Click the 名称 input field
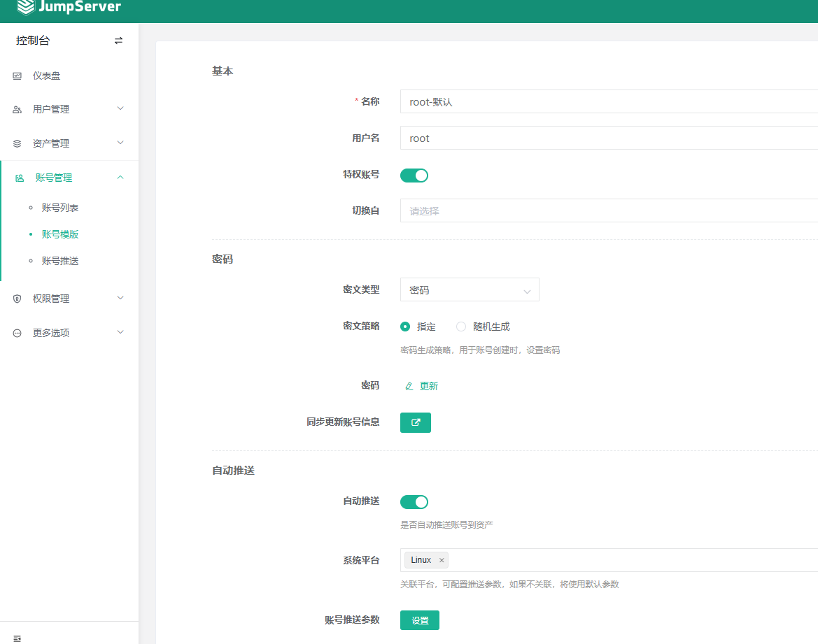Screen dimensions: 818x644 [609, 101]
